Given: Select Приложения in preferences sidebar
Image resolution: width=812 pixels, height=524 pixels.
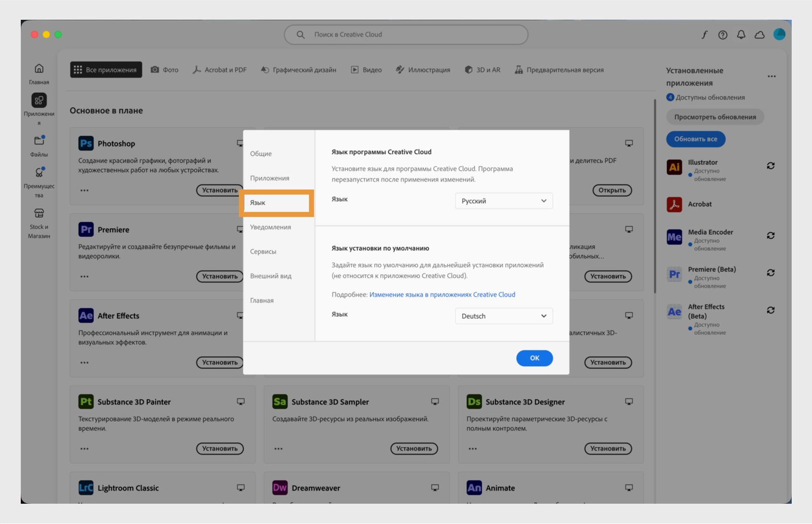Looking at the screenshot, I should point(269,178).
